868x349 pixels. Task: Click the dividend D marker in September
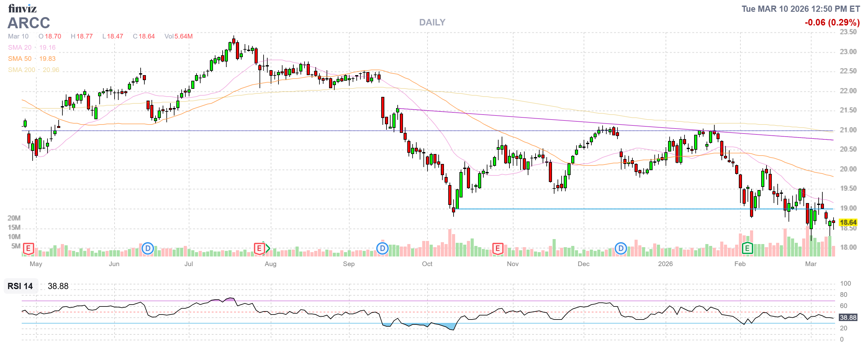[382, 249]
